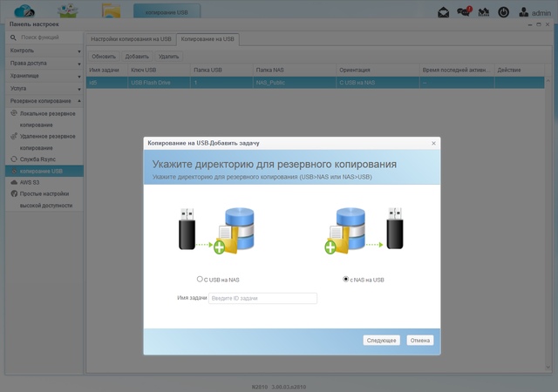Click the admin username text

541,13
